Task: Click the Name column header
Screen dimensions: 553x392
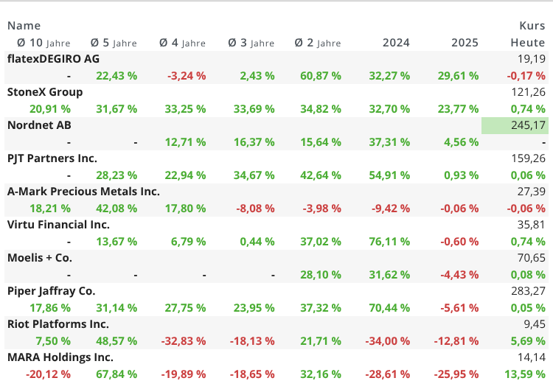Action: coord(24,26)
